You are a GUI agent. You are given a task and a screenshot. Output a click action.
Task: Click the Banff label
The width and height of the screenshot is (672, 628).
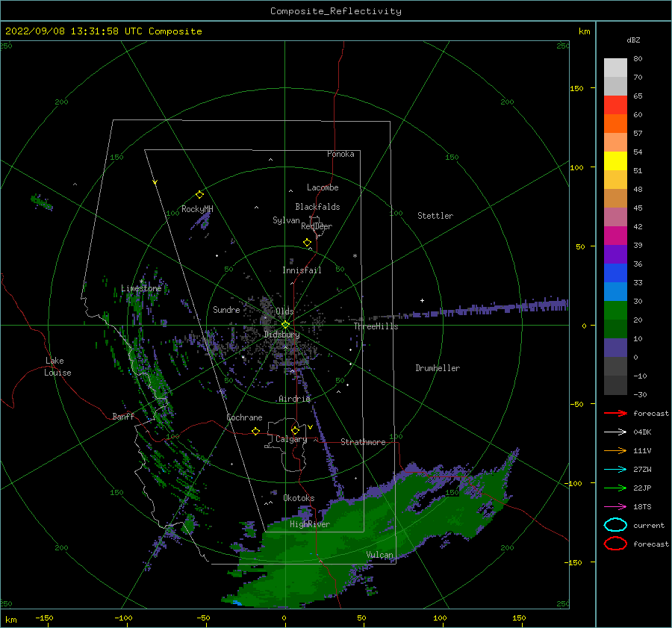pos(123,416)
